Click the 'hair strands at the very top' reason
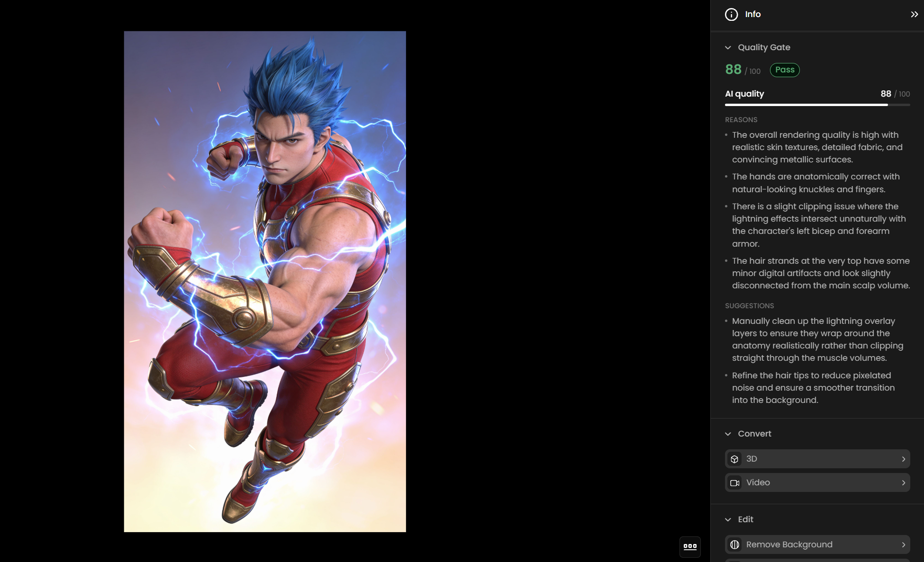Image resolution: width=924 pixels, height=562 pixels. click(x=821, y=273)
